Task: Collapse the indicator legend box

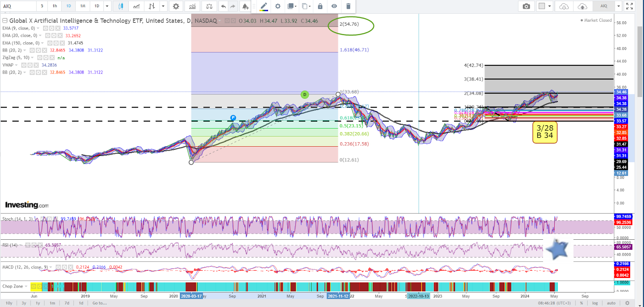Action: click(5, 21)
